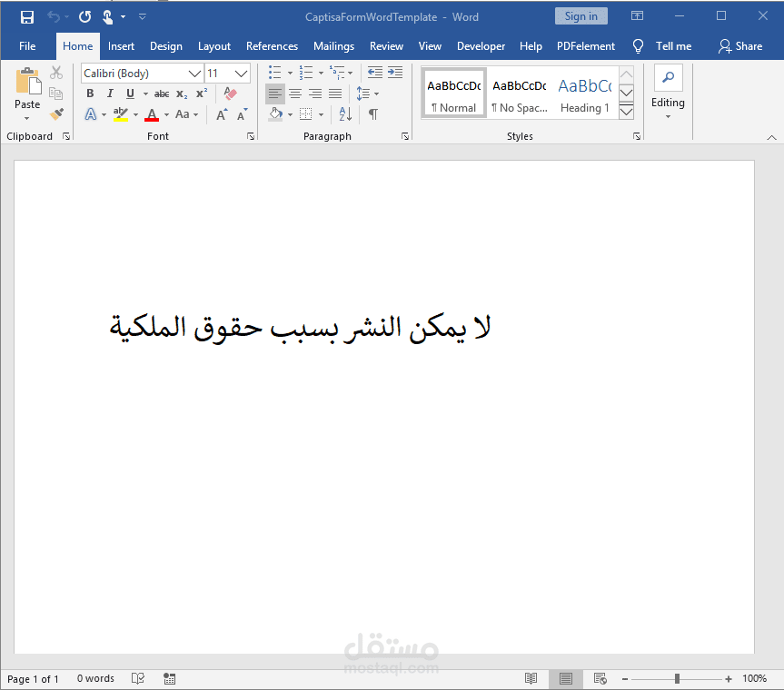The height and width of the screenshot is (690, 784).
Task: Toggle Italic formatting
Action: 110,94
